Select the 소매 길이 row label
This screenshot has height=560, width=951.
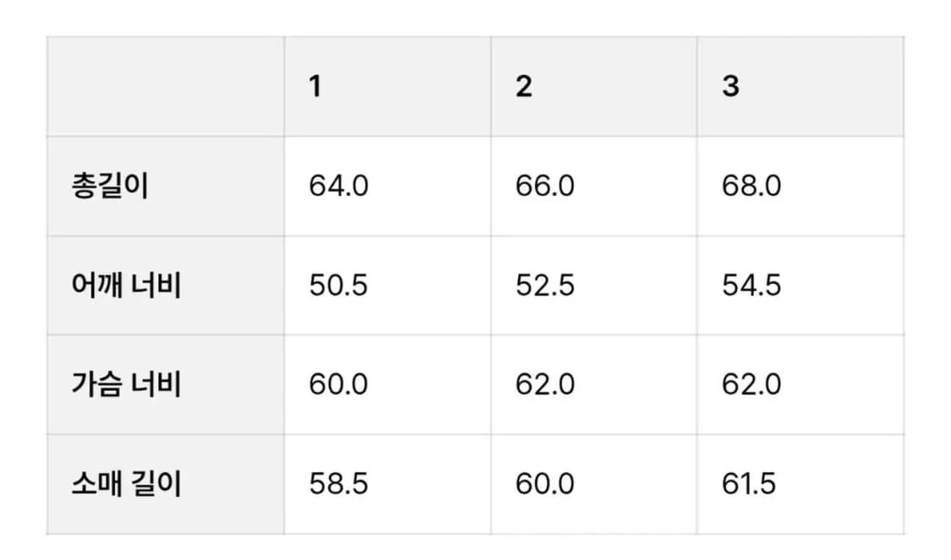click(127, 485)
